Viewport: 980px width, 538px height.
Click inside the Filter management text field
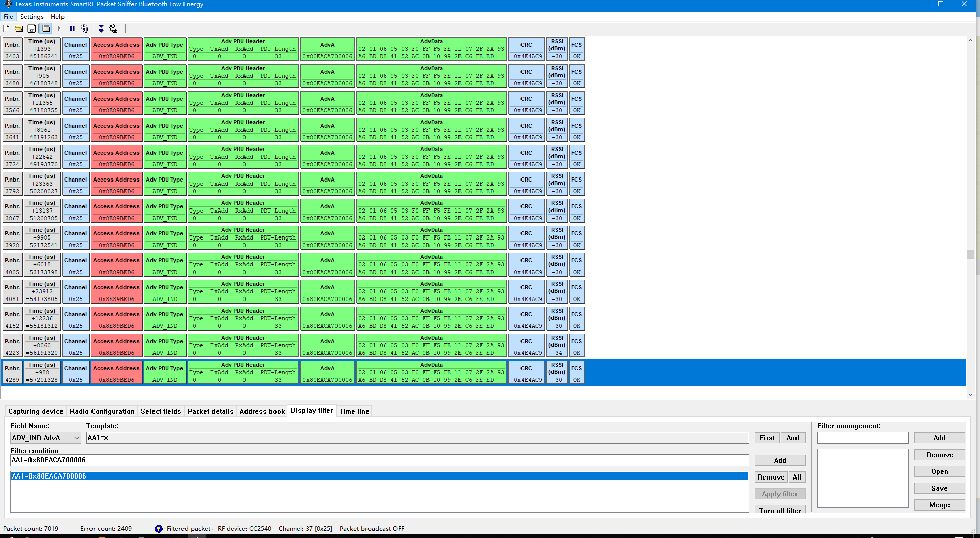[x=862, y=437]
